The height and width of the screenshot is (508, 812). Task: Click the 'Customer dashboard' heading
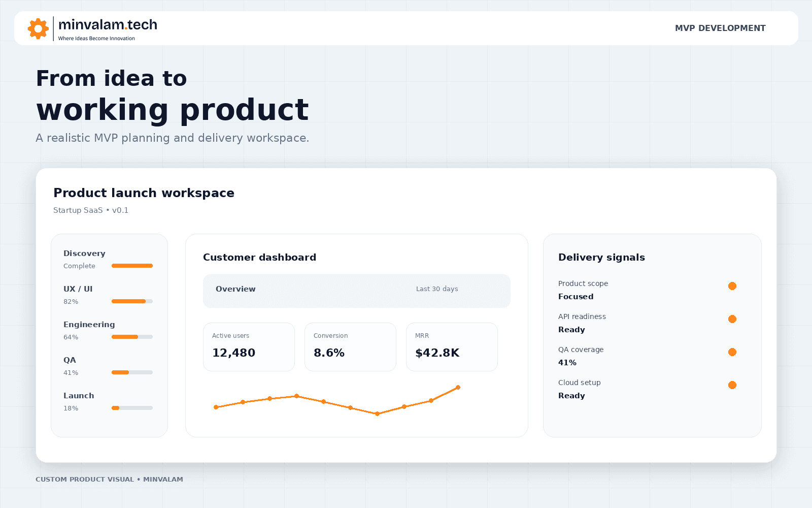tap(259, 258)
